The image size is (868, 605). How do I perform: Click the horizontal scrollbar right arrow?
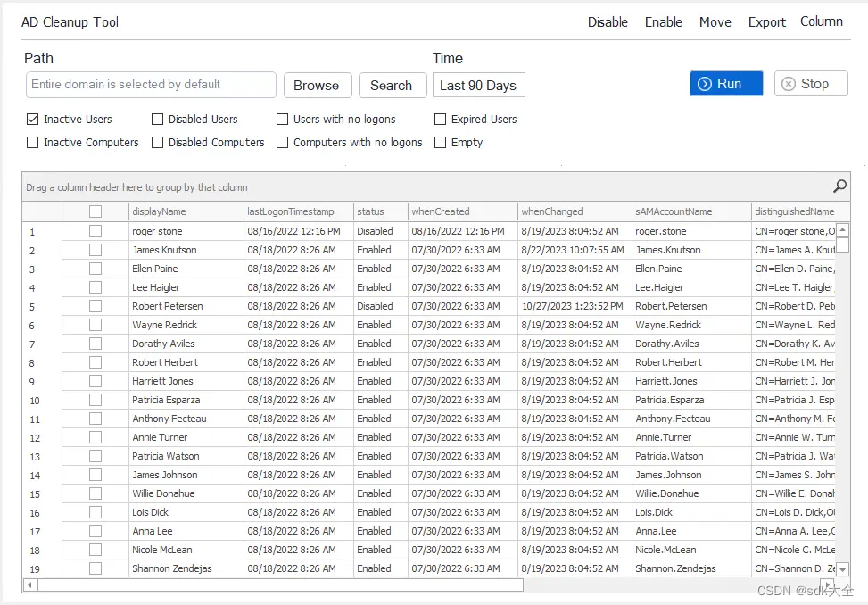[825, 587]
